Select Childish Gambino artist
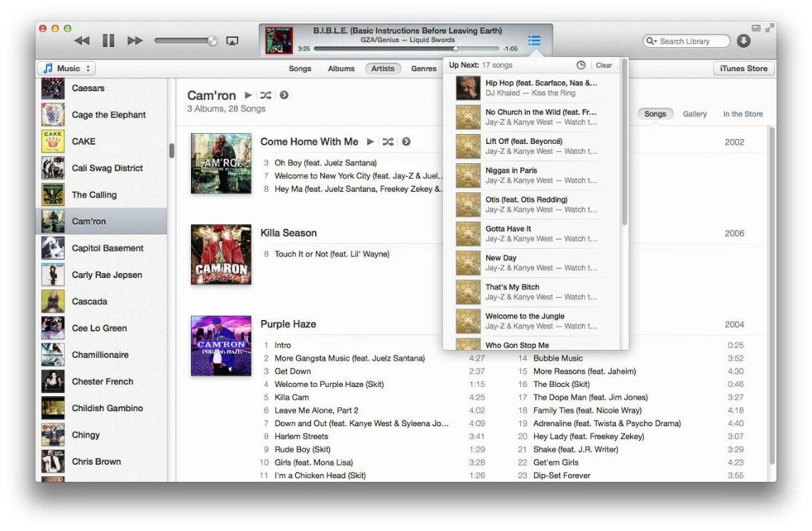The width and height of the screenshot is (812, 531). tap(101, 408)
